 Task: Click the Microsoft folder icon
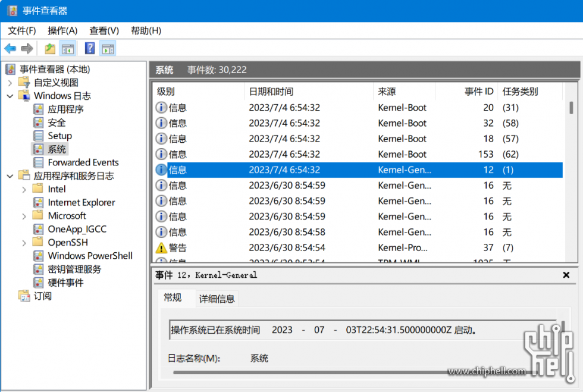[38, 215]
